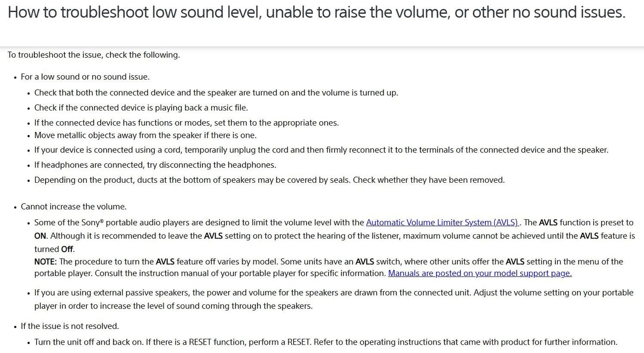The height and width of the screenshot is (353, 644).
Task: Click the 'If the issue is not resolved' bullet
Action: (70, 326)
